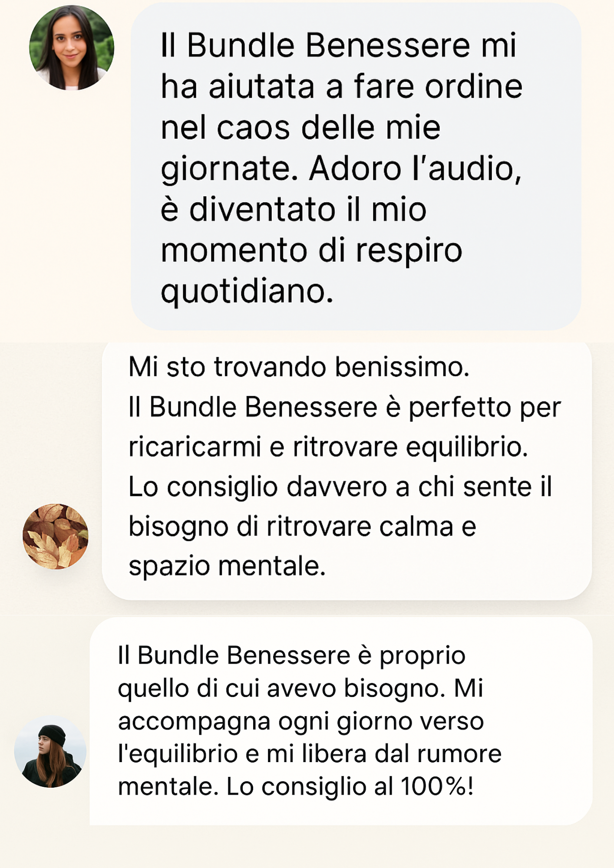The image size is (614, 868).
Task: Click 'Il Bundle Benessere è proprio' line
Action: coord(292,655)
